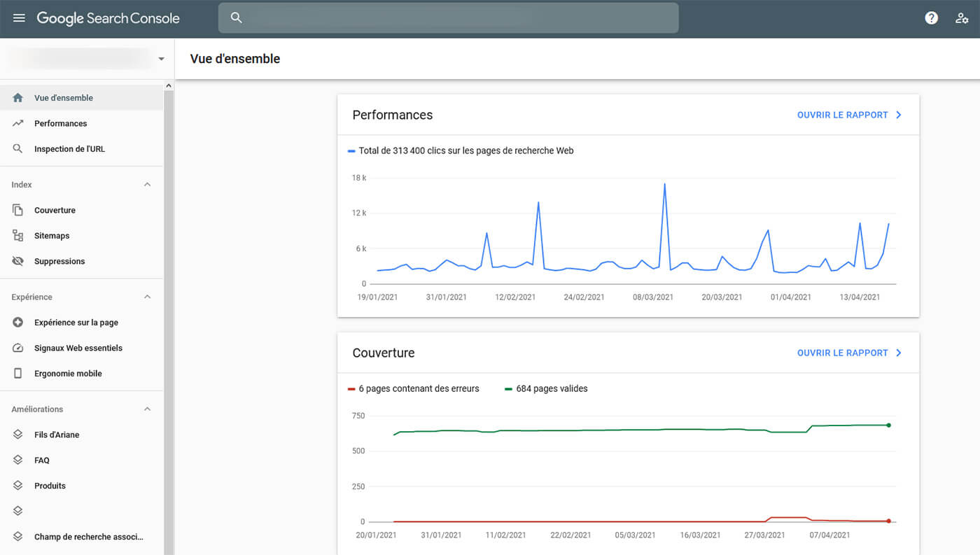Go to Vue d'ensemble in sidebar
Screen dimensions: 980x555
tap(81, 98)
